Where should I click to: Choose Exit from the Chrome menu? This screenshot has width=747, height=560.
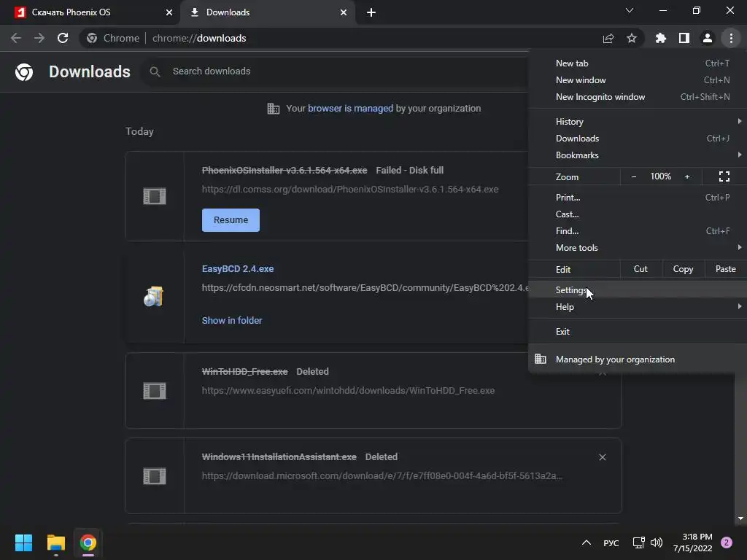(x=638, y=331)
